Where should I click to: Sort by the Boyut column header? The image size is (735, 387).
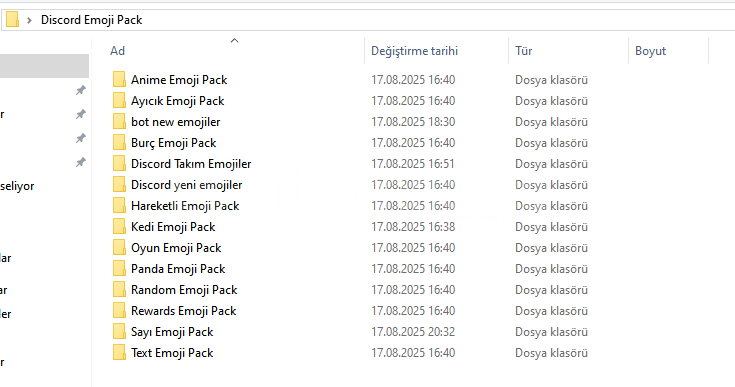pos(650,51)
